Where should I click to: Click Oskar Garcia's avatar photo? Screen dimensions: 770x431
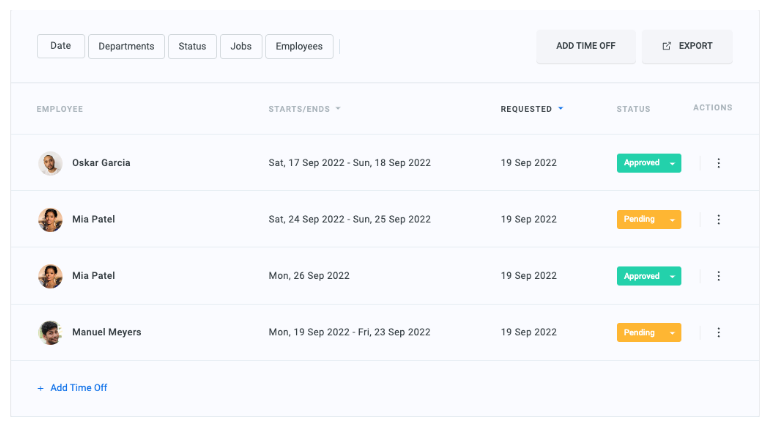pyautogui.click(x=50, y=163)
